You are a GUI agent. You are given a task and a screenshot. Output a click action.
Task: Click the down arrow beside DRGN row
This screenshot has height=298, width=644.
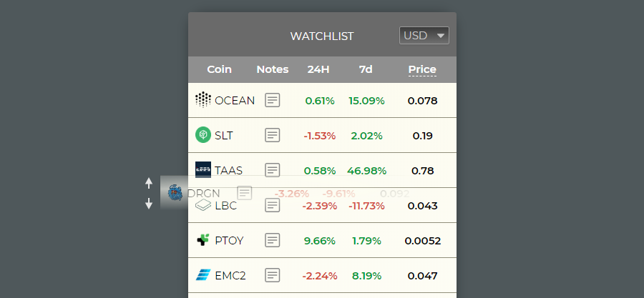[149, 204]
